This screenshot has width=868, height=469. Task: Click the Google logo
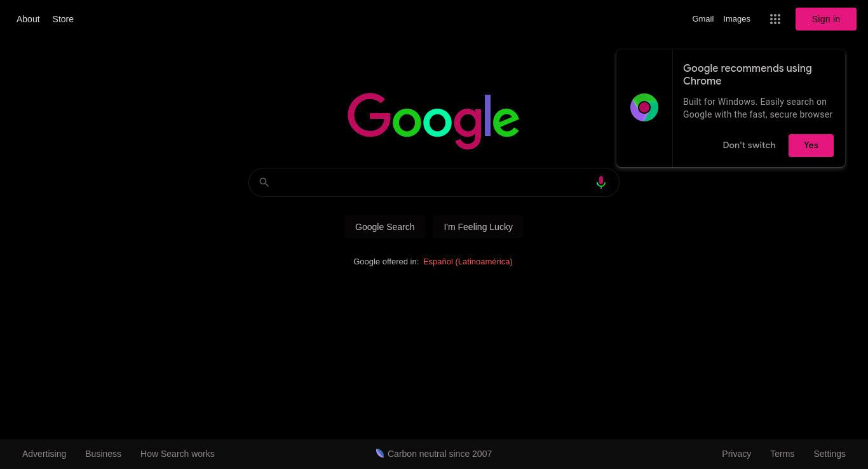coord(433,121)
